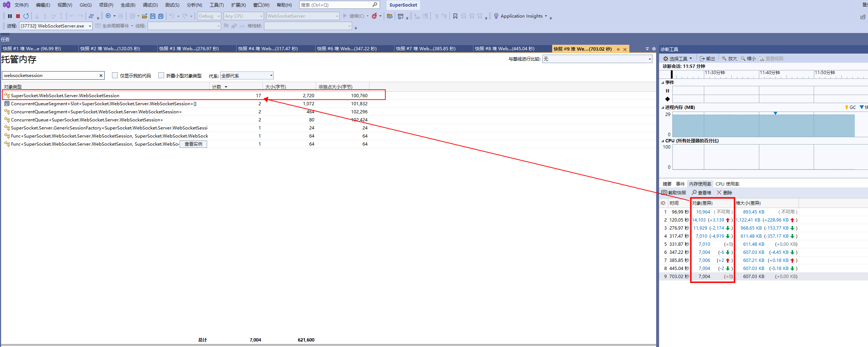Switch to the CPU 使用率 tab
The height and width of the screenshot is (347, 868).
pos(727,184)
